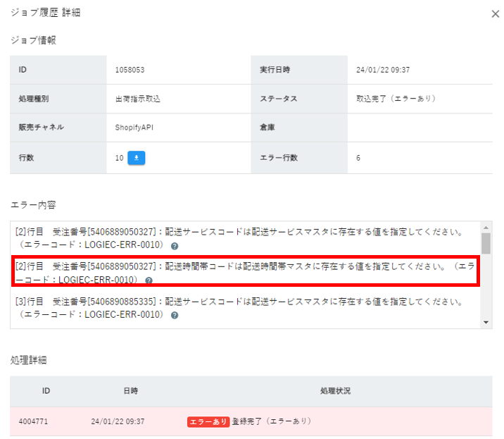The width and height of the screenshot is (504, 439).
Task: Click the 処理状況 column header
Action: (x=335, y=390)
